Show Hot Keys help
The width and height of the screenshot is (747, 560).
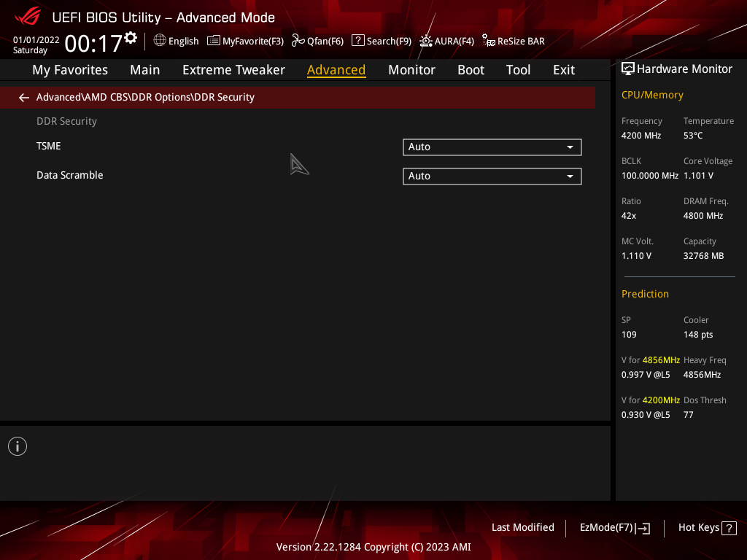[x=698, y=528]
